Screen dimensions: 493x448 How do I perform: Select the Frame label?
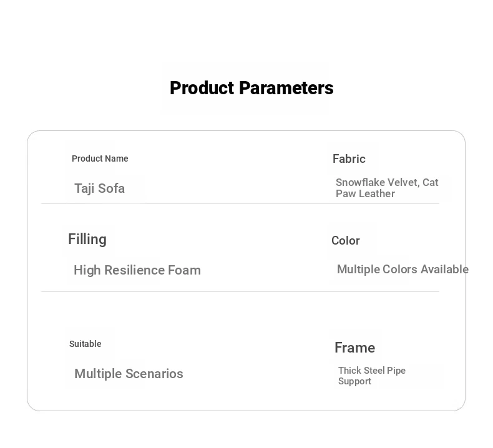tap(354, 348)
